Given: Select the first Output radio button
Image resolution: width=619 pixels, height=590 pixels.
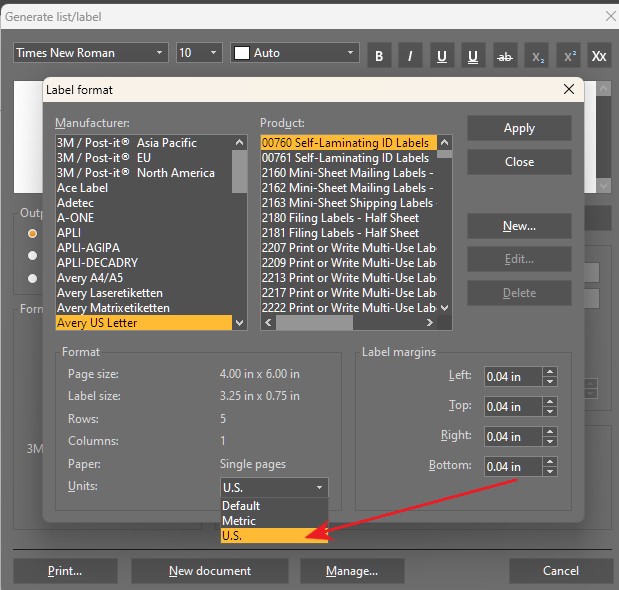Looking at the screenshot, I should point(33,234).
